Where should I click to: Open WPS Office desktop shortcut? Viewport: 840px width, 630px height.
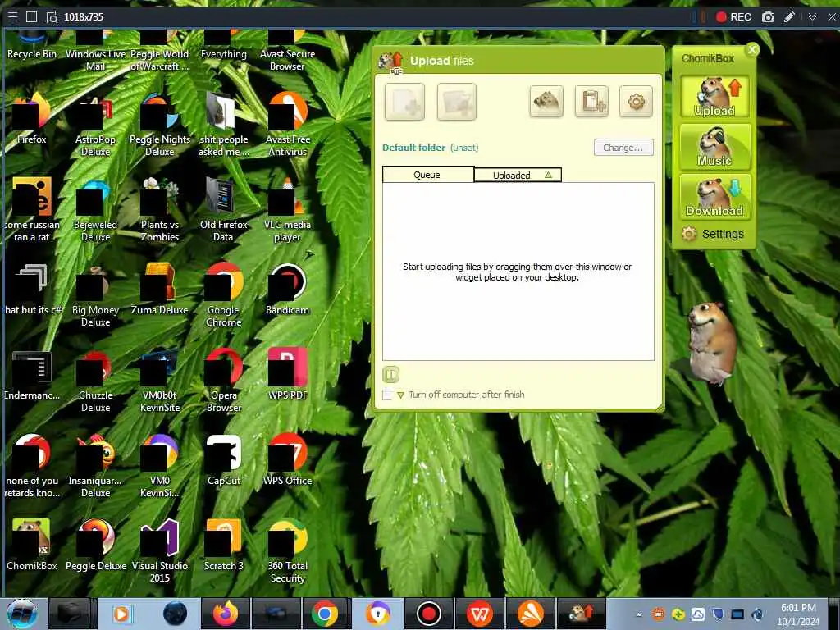coord(288,459)
